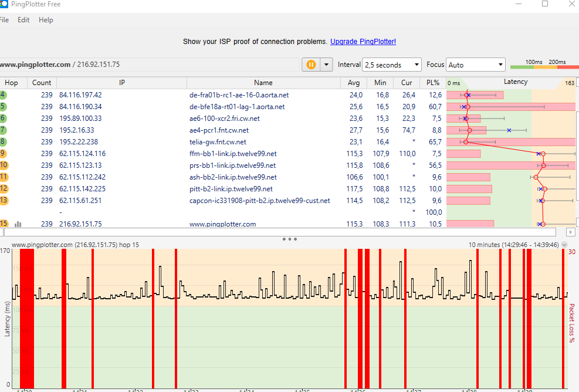Open the Help menu
This screenshot has width=579, height=392.
[46, 20]
